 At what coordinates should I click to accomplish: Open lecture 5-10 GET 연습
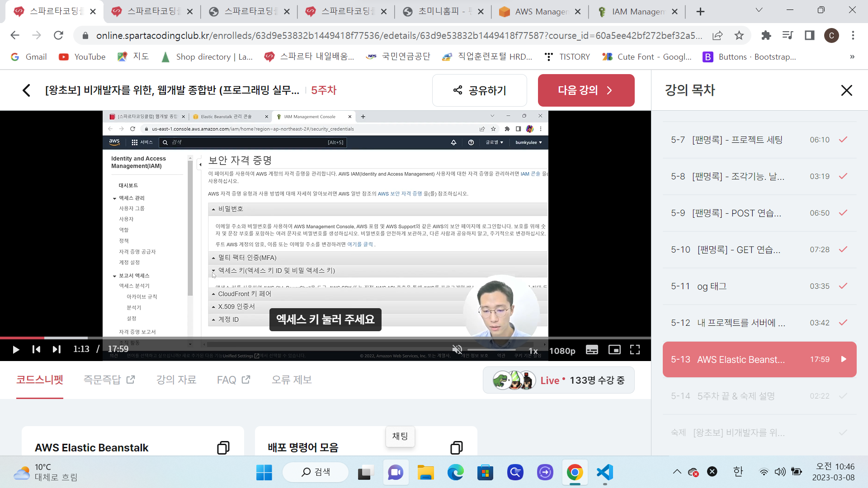pyautogui.click(x=759, y=250)
